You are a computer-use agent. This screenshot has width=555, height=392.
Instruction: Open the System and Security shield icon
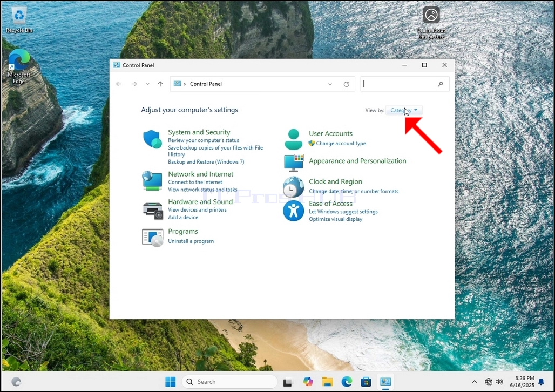coord(153,139)
